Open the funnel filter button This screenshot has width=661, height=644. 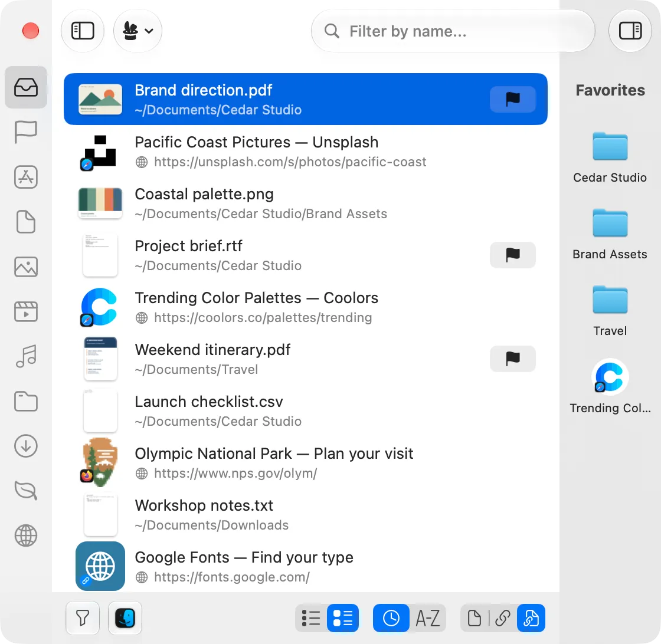click(x=83, y=618)
